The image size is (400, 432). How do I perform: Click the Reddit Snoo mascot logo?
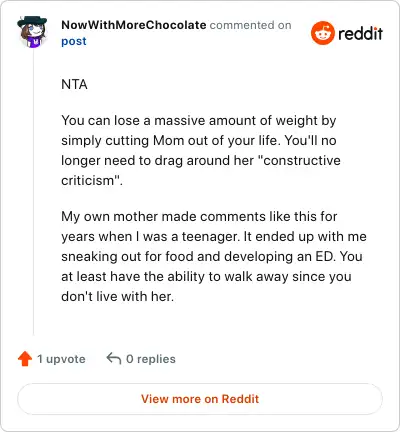coord(322,33)
